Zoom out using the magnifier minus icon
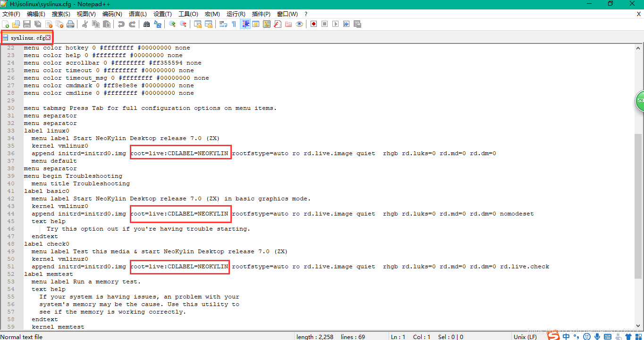 [x=183, y=24]
